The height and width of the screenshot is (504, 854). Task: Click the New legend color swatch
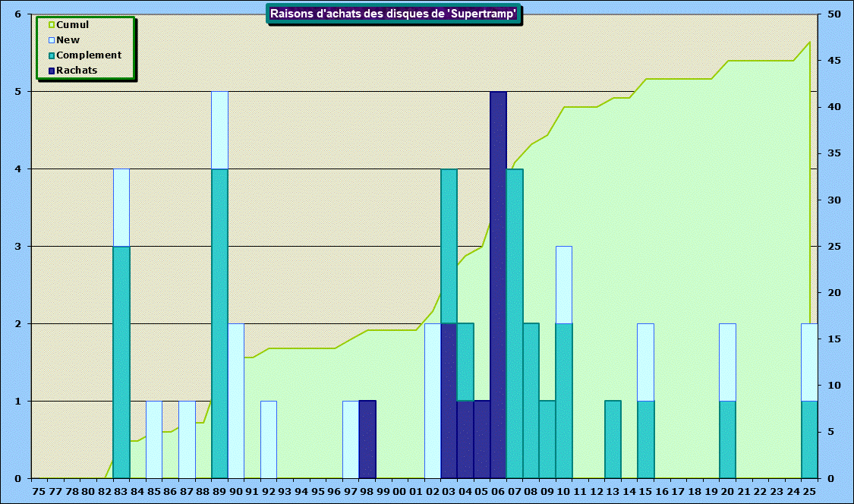(52, 40)
